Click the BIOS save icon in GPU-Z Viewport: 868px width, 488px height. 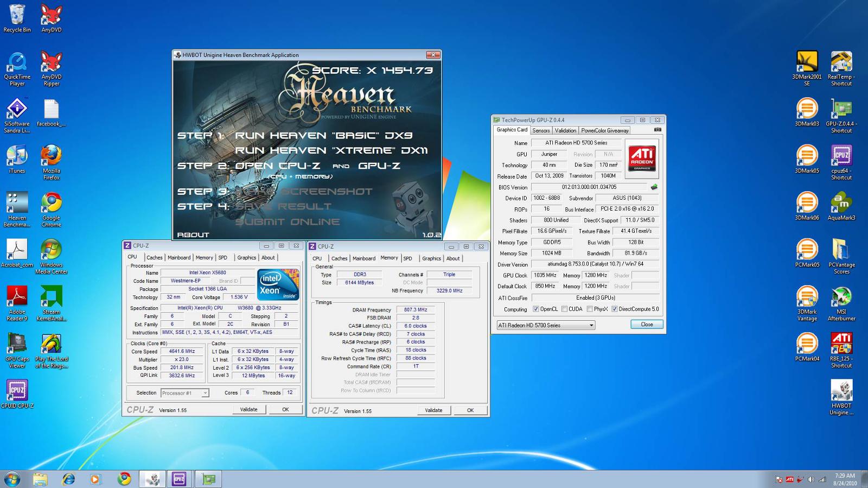[654, 187]
